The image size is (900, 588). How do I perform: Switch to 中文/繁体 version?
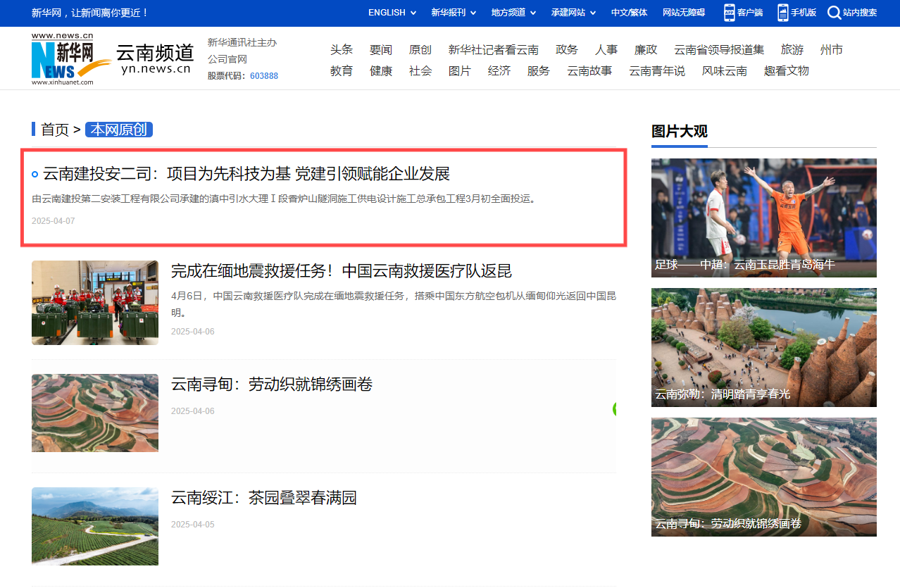(630, 13)
